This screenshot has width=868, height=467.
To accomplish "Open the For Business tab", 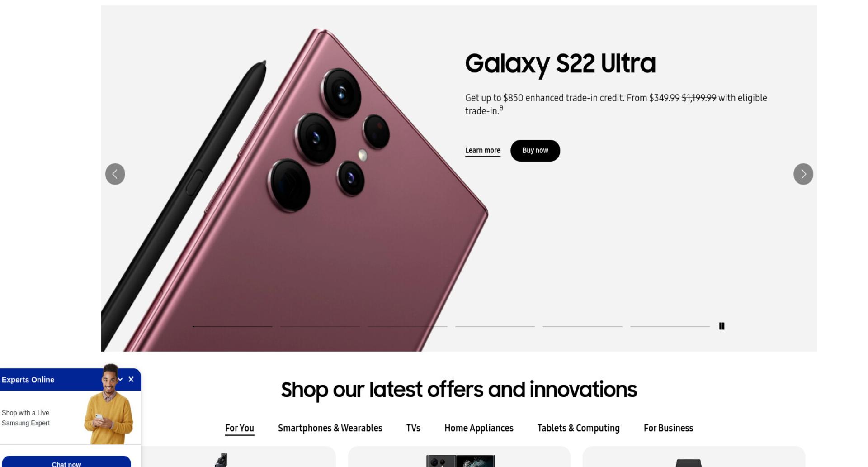I will point(668,428).
